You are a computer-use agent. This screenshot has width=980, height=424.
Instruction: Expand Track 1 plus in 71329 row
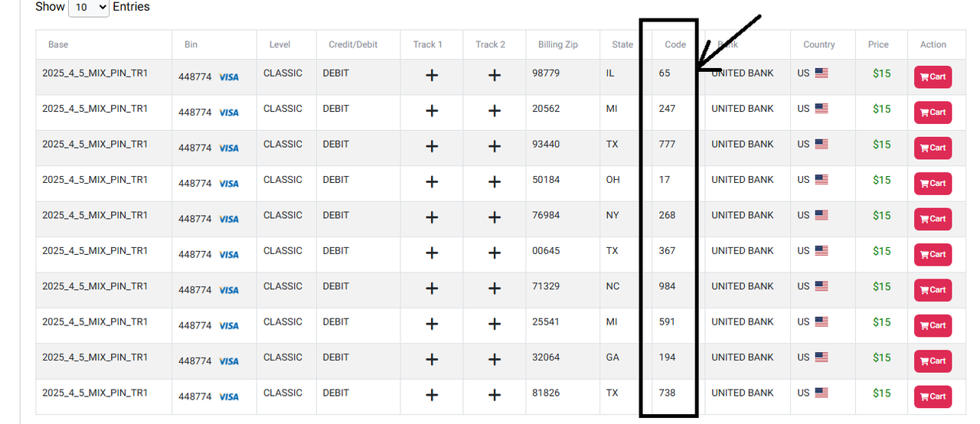tap(432, 289)
